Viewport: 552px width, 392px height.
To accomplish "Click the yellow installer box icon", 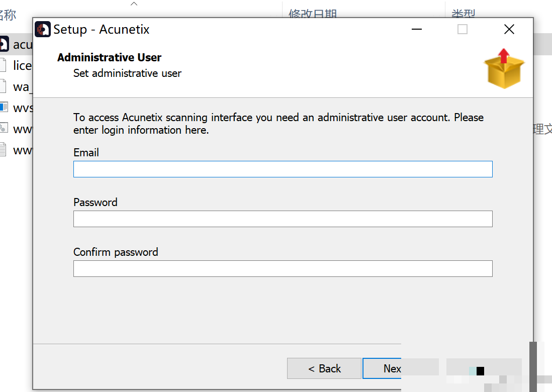I will (504, 69).
